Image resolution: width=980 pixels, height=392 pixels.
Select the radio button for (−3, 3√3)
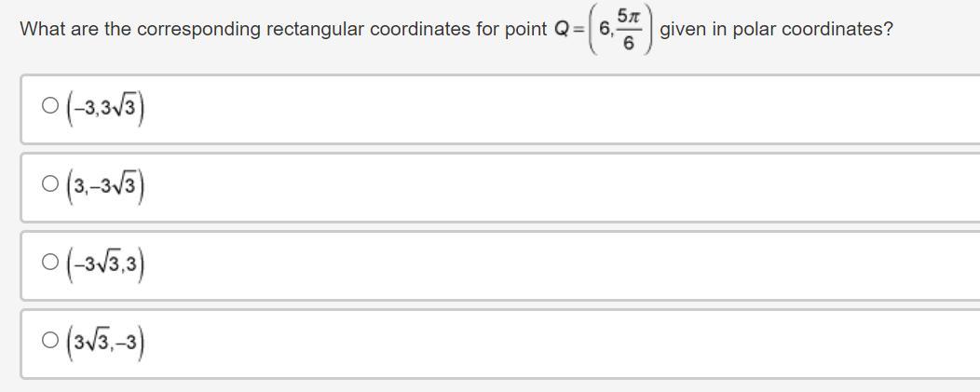(x=50, y=105)
